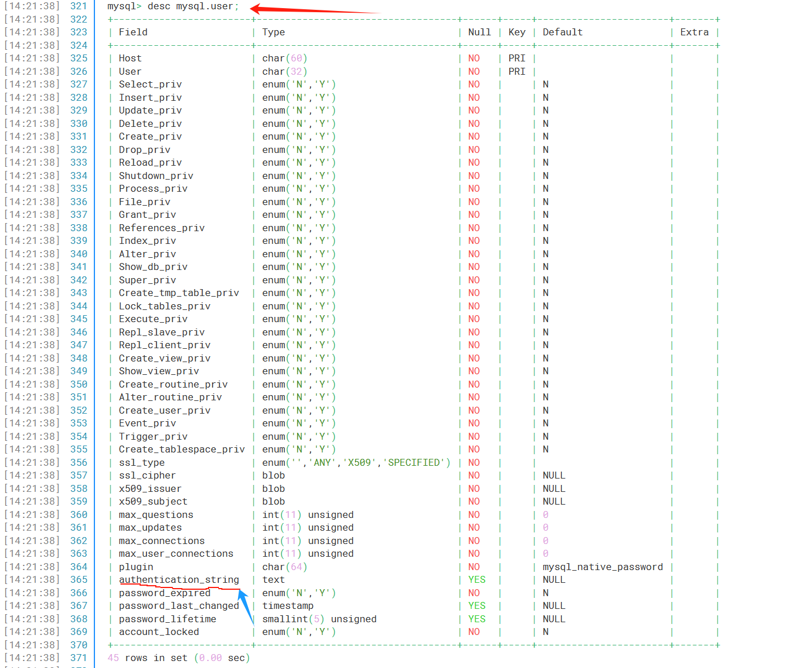Screen dimensions: 812x668
Task: Click the 'password_last_changed' field
Action: click(x=179, y=606)
